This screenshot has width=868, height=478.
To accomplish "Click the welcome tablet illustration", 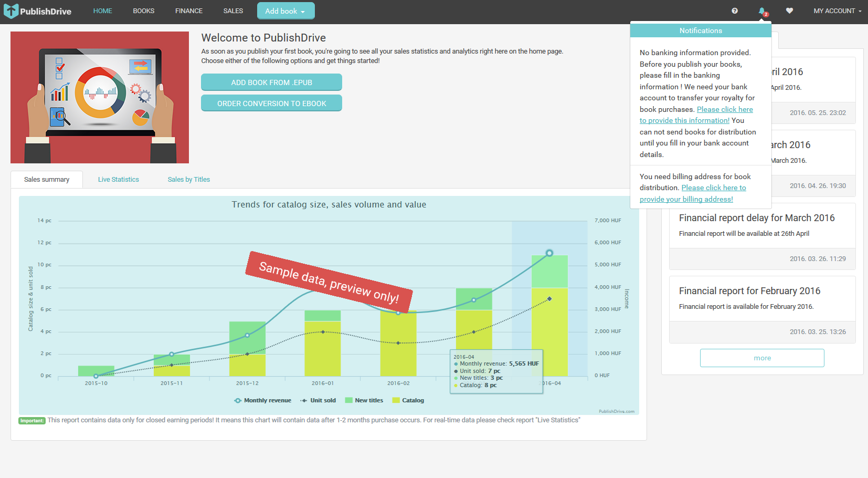I will click(100, 97).
